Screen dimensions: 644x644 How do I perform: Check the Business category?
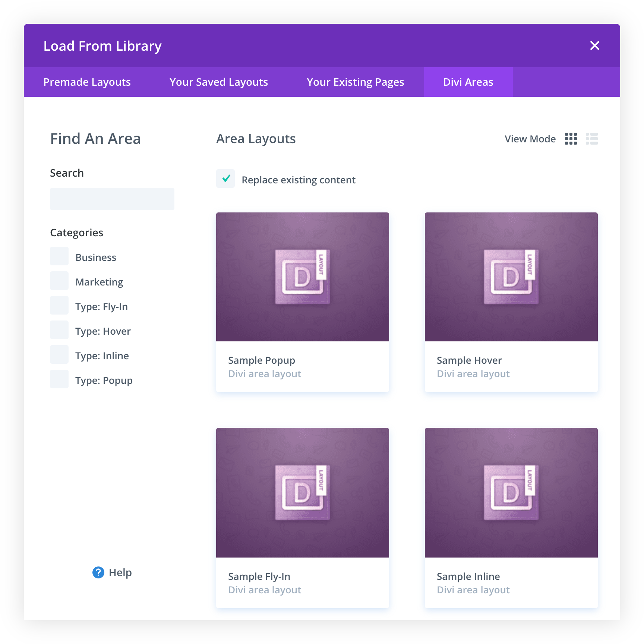coord(59,256)
